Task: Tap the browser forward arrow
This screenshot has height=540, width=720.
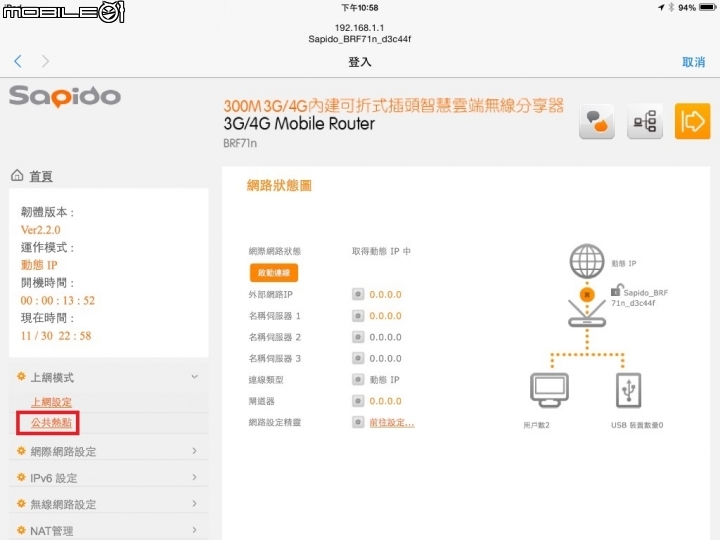Action: [x=45, y=61]
